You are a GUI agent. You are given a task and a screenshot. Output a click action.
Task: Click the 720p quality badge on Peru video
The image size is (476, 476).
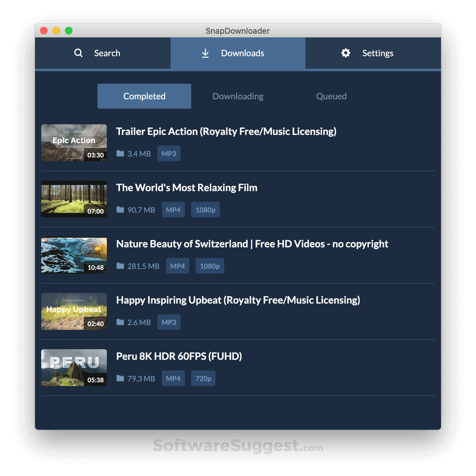203,378
